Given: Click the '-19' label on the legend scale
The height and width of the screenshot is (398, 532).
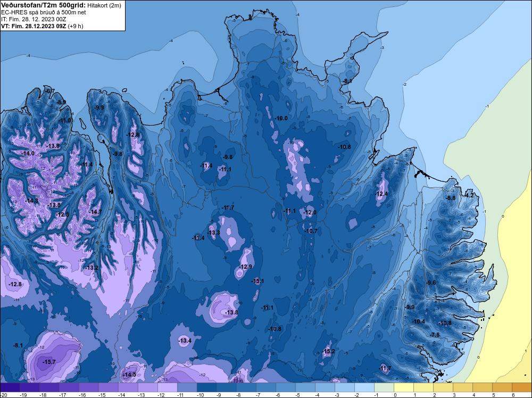Looking at the screenshot, I should click(x=23, y=395).
